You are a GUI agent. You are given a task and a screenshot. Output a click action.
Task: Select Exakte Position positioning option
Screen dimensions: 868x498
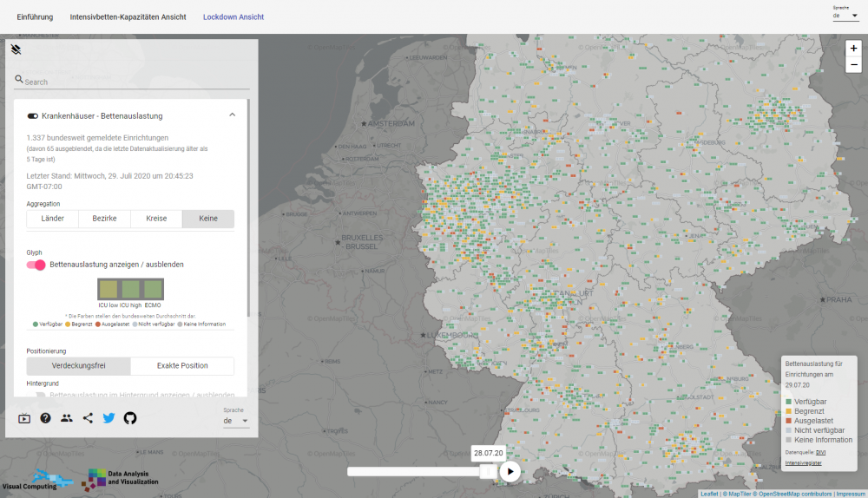tap(181, 366)
